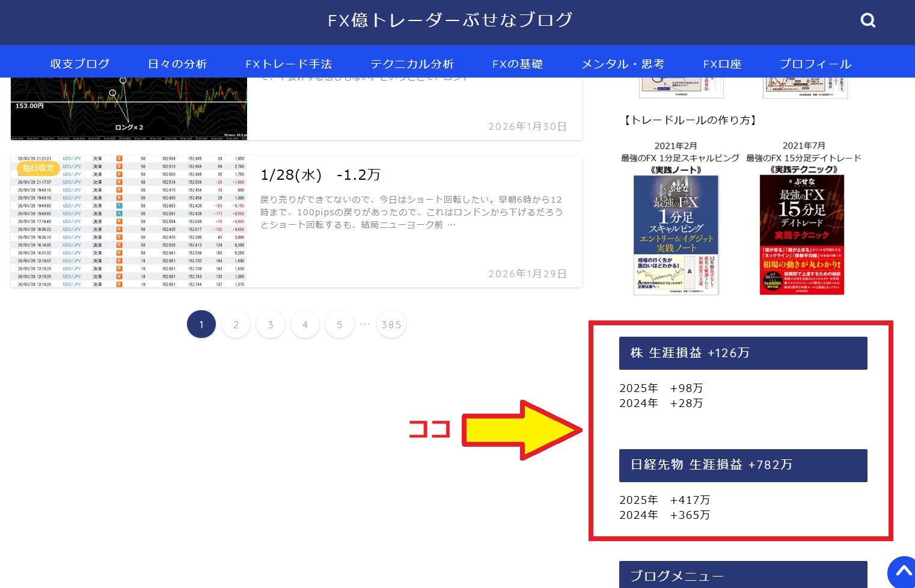Go to pagination page 3
Screen dimensions: 915x588
(x=271, y=325)
